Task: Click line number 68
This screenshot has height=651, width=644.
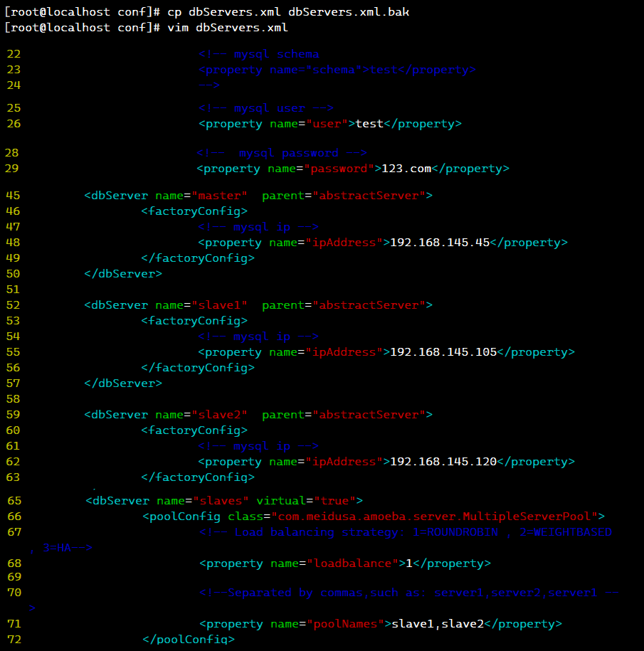Action: (14, 563)
